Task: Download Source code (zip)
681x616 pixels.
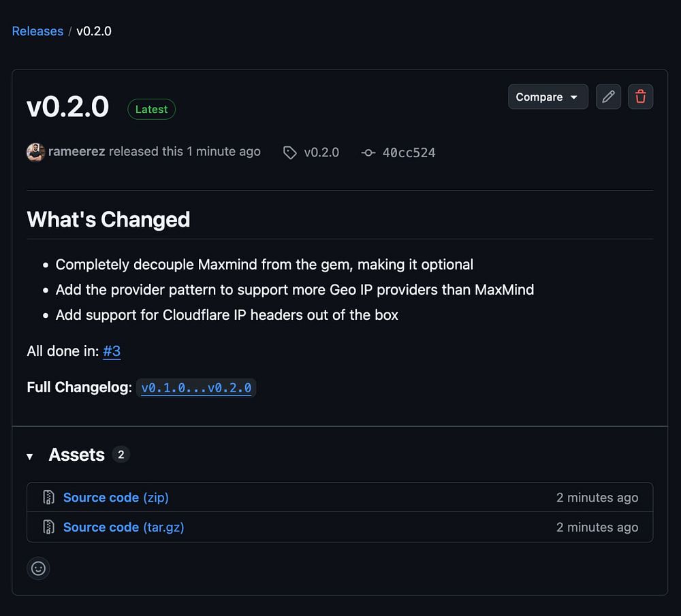Action: click(x=116, y=498)
